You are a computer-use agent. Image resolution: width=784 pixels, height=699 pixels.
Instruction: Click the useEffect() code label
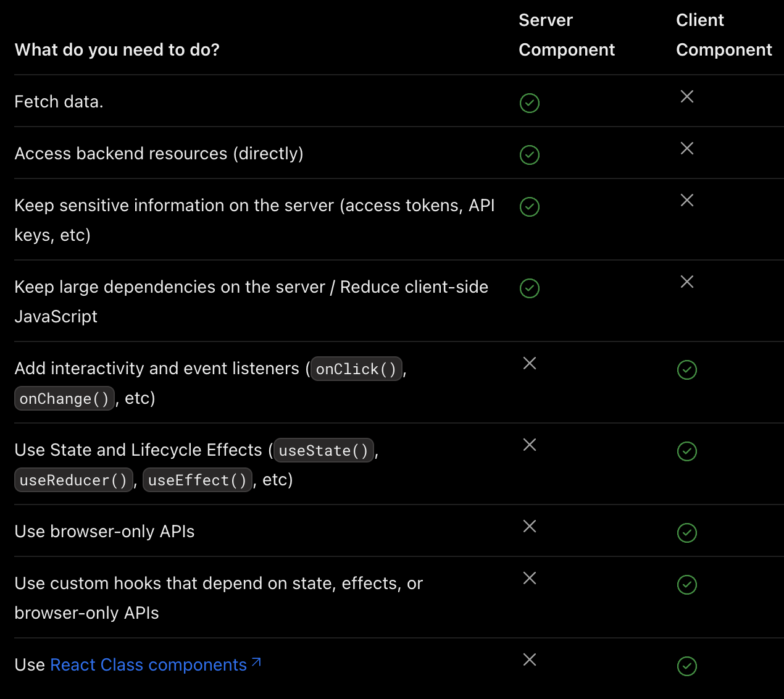click(198, 480)
